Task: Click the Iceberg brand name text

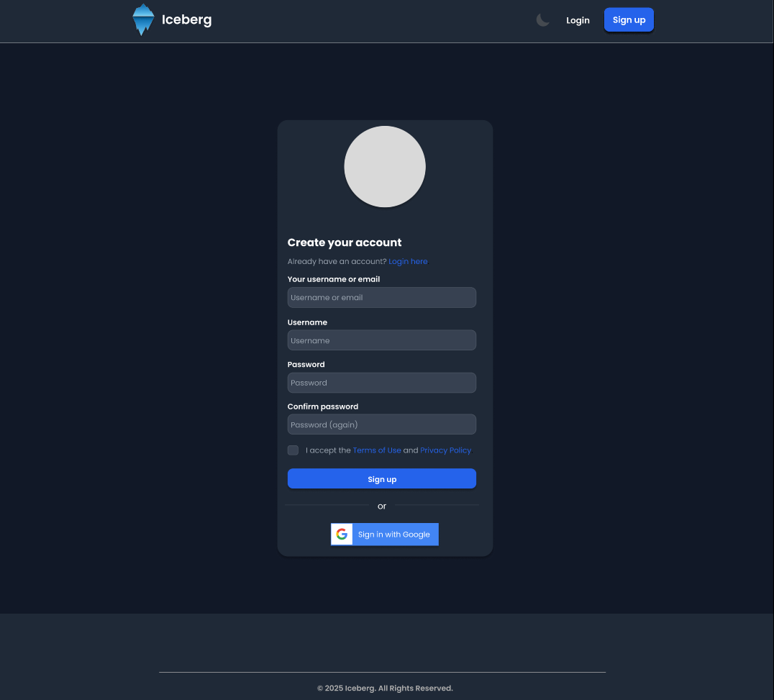Action: pyautogui.click(x=186, y=19)
